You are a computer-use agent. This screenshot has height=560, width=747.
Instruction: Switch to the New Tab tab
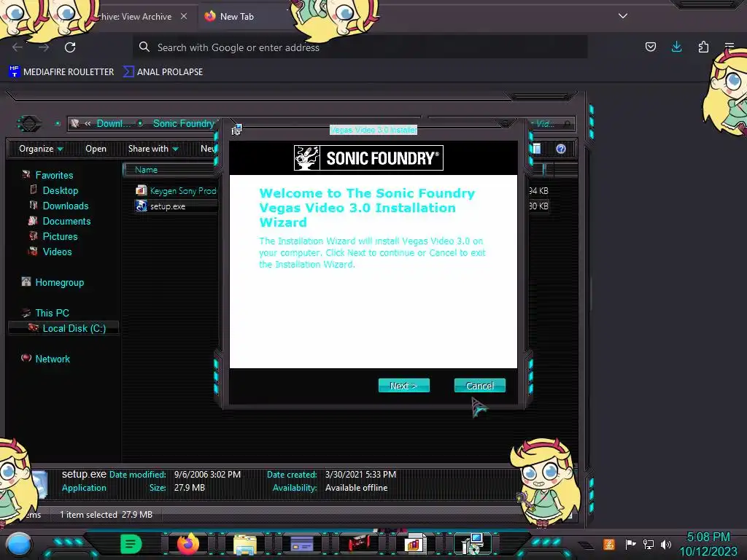pyautogui.click(x=237, y=17)
